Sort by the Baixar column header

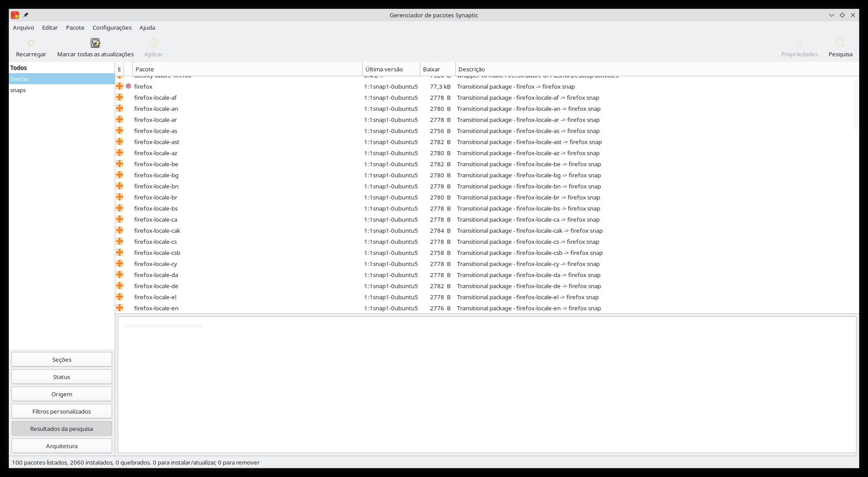click(x=438, y=69)
